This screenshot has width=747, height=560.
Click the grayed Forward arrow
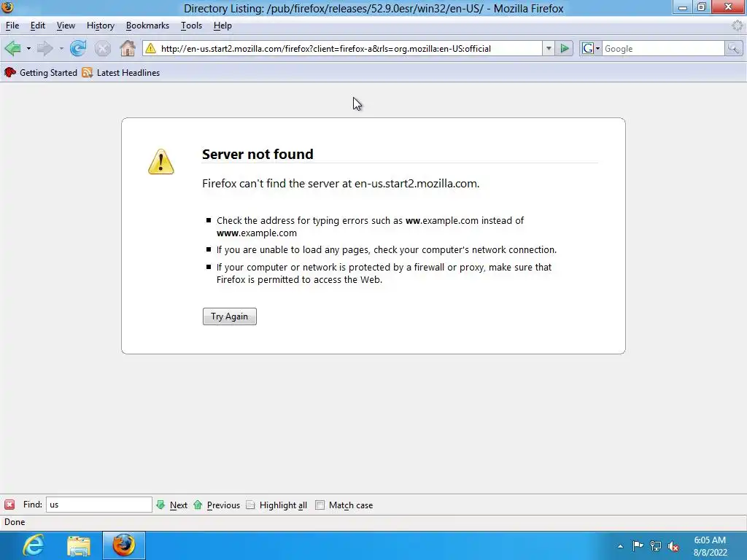pyautogui.click(x=45, y=48)
